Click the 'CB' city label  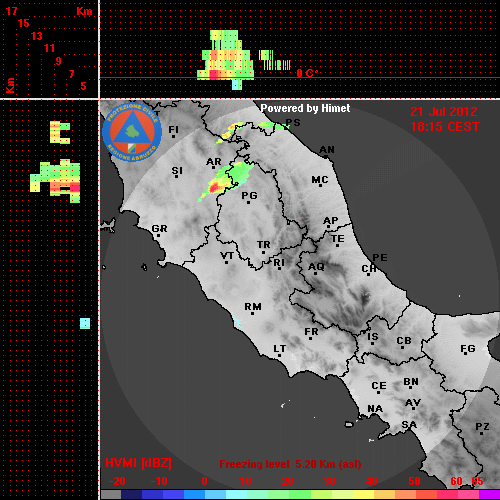pos(404,341)
